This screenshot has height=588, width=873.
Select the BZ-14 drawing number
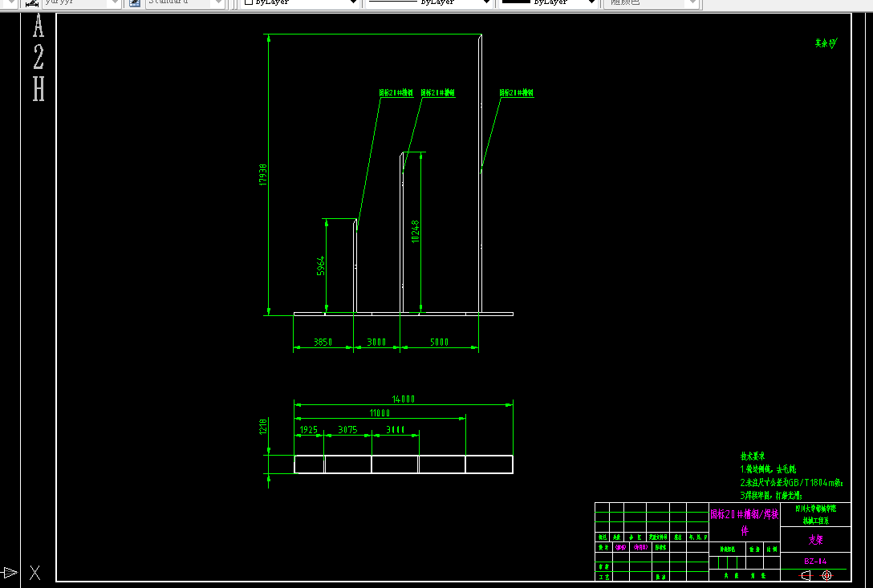pos(816,562)
